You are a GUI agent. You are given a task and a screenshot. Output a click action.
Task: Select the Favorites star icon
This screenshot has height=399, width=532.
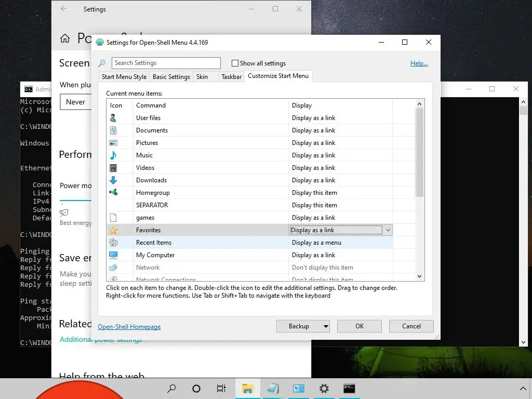(113, 230)
